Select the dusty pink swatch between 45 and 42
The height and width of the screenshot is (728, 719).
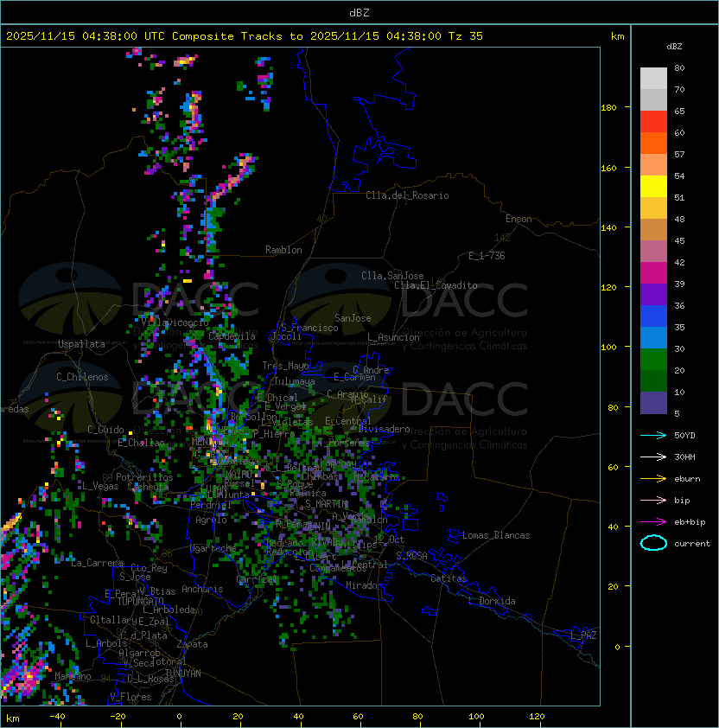[x=653, y=252]
